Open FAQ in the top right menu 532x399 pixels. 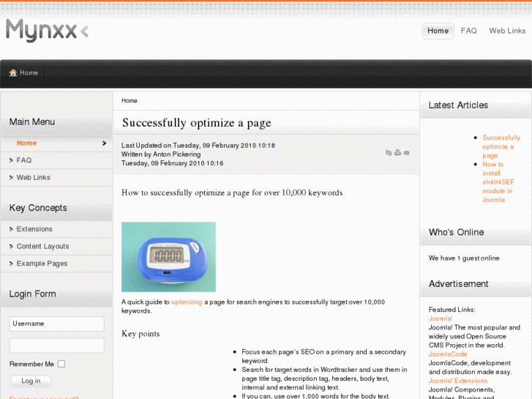tap(468, 31)
